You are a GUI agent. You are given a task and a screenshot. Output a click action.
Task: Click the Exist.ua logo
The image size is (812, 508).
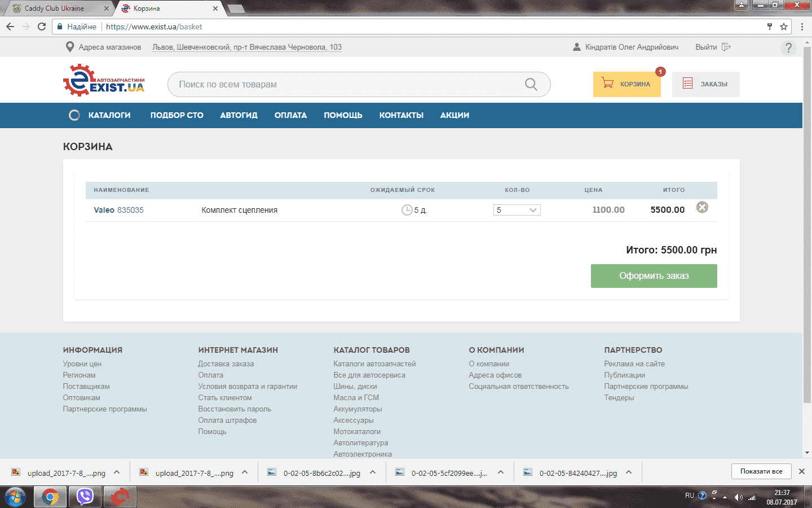point(104,81)
